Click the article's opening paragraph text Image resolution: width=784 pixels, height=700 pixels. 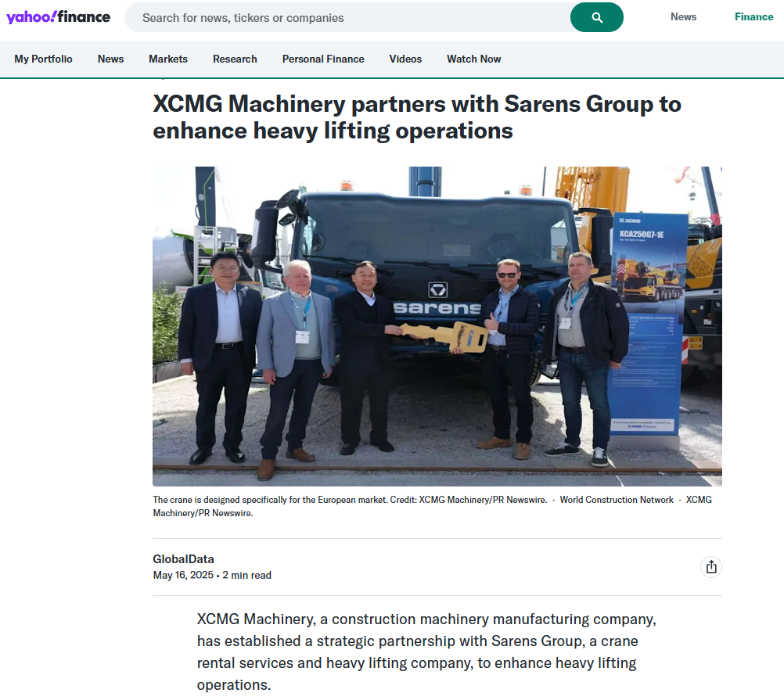(426, 652)
